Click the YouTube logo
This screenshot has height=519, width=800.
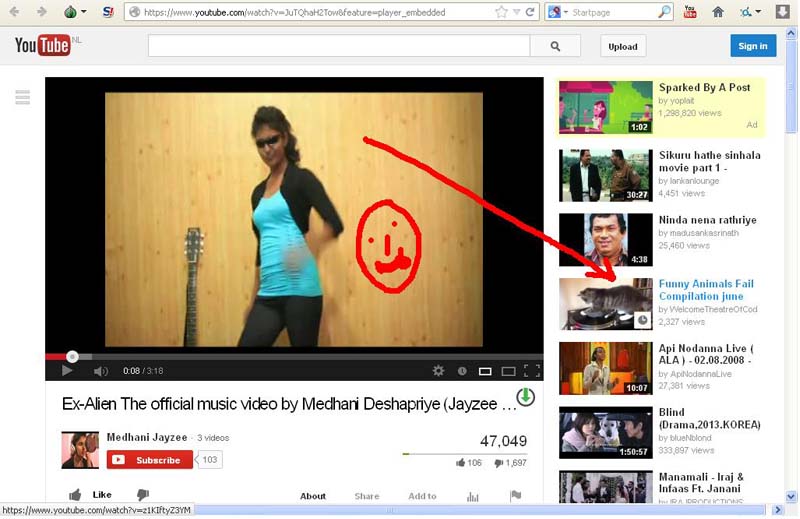tap(43, 45)
